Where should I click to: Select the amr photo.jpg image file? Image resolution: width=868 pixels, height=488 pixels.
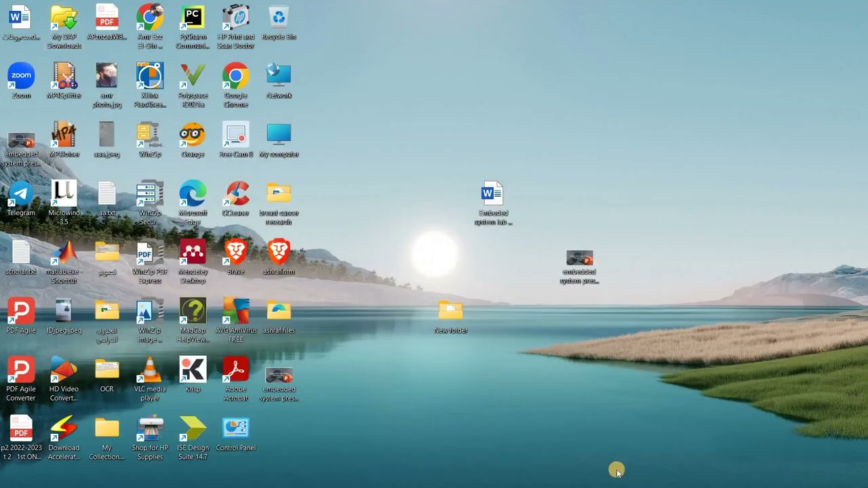click(x=107, y=86)
